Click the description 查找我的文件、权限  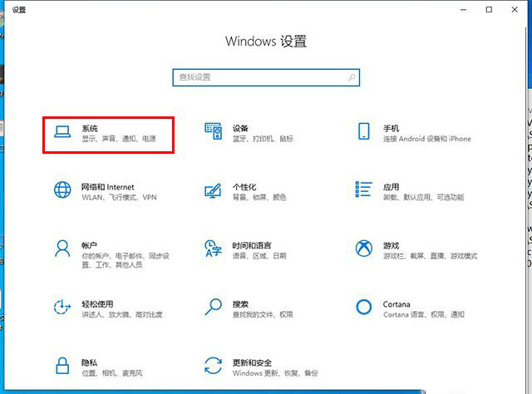click(263, 314)
